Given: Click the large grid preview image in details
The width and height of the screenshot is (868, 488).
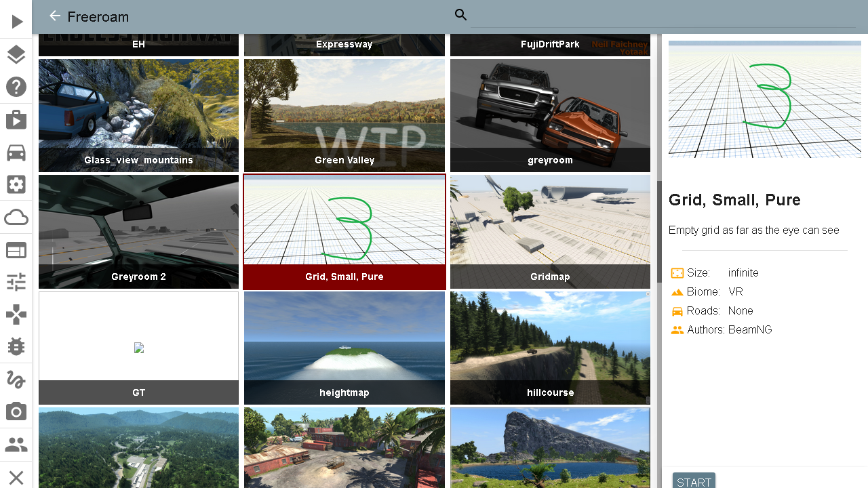Looking at the screenshot, I should (x=765, y=99).
